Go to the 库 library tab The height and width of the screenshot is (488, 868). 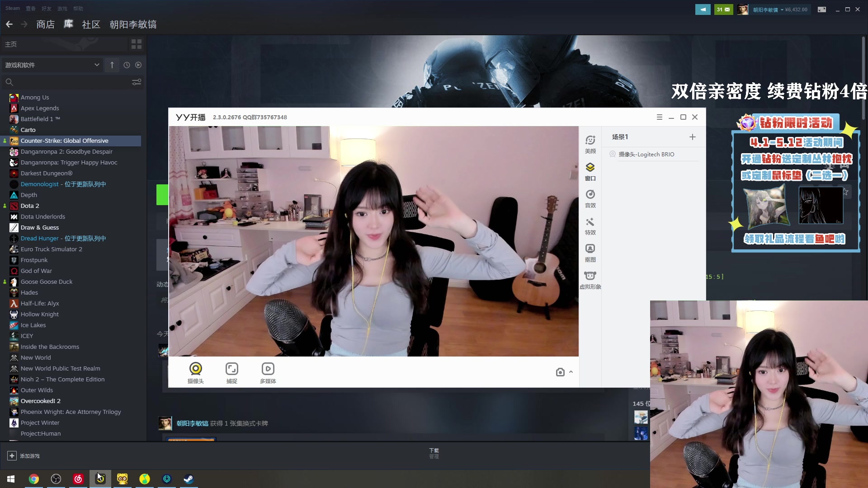68,24
